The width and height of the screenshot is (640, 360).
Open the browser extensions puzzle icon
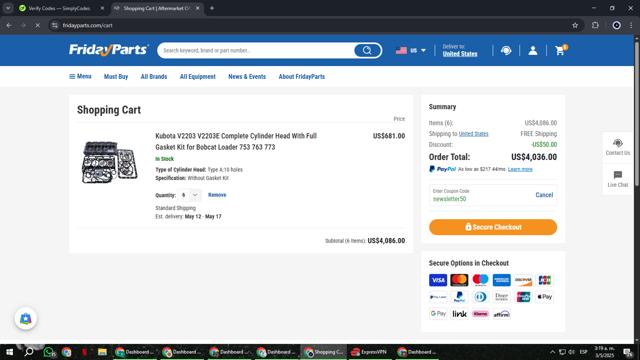click(595, 25)
